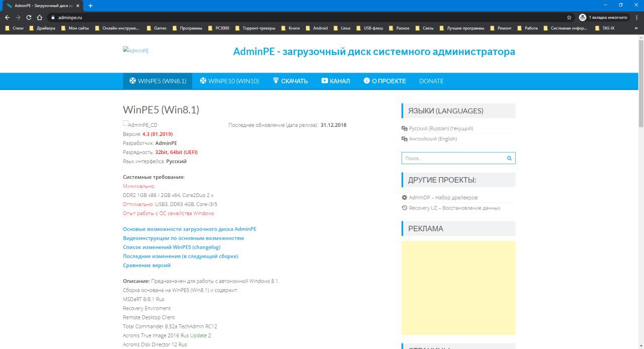
Task: Open a new tab with plus button
Action: [x=91, y=6]
